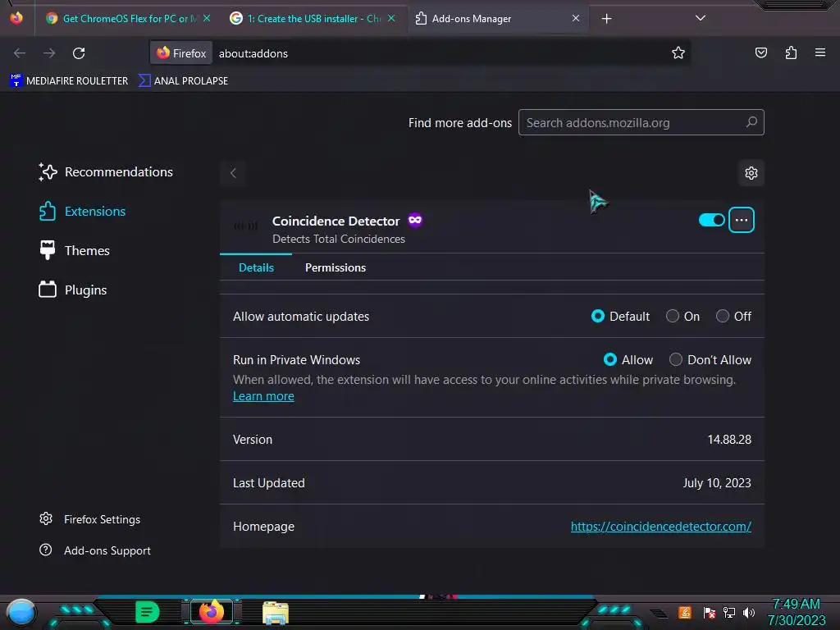Open the Add-ons Support link
The height and width of the screenshot is (630, 840).
95,550
